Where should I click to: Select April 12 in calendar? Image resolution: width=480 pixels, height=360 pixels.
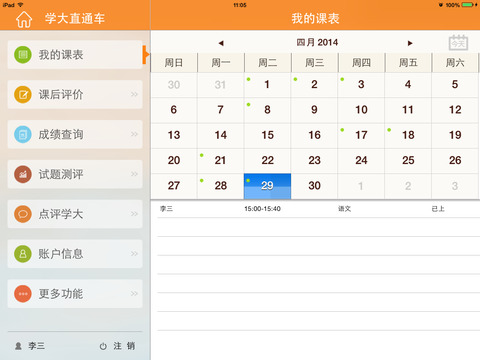[x=455, y=110]
